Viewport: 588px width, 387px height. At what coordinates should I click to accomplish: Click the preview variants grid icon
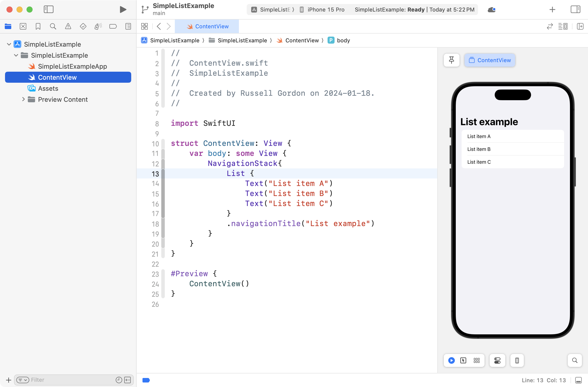click(477, 360)
